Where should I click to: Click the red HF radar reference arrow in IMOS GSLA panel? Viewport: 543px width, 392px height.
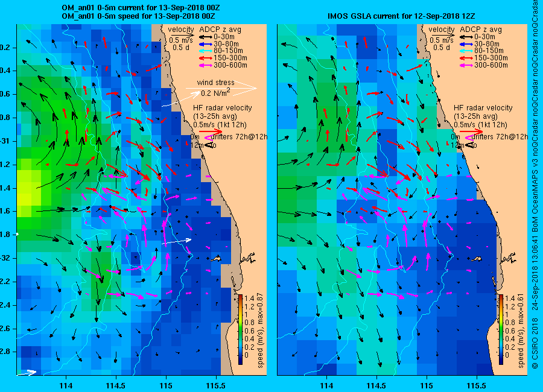tap(471, 131)
